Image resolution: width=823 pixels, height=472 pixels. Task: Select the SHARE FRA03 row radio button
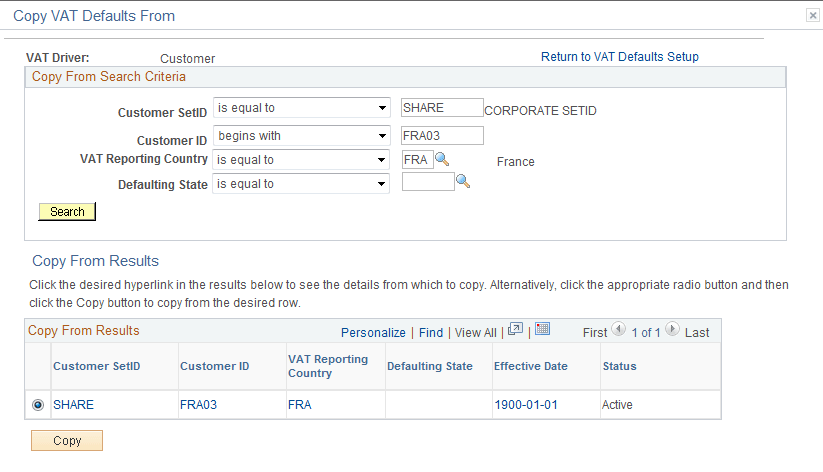(38, 405)
